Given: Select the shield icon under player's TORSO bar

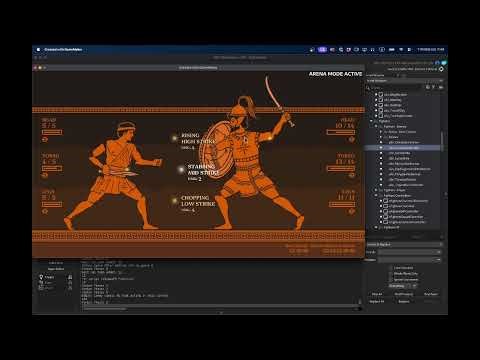Looking at the screenshot, I should click(45, 175).
